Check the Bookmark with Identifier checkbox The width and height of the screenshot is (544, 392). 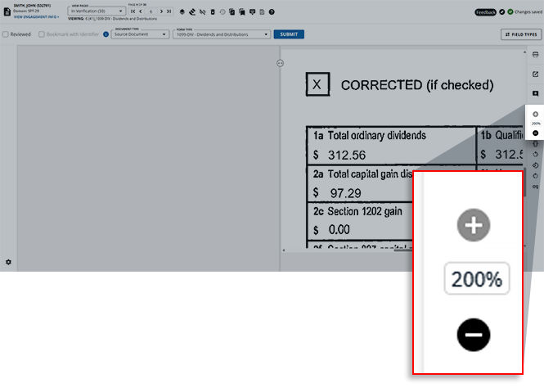click(x=42, y=34)
